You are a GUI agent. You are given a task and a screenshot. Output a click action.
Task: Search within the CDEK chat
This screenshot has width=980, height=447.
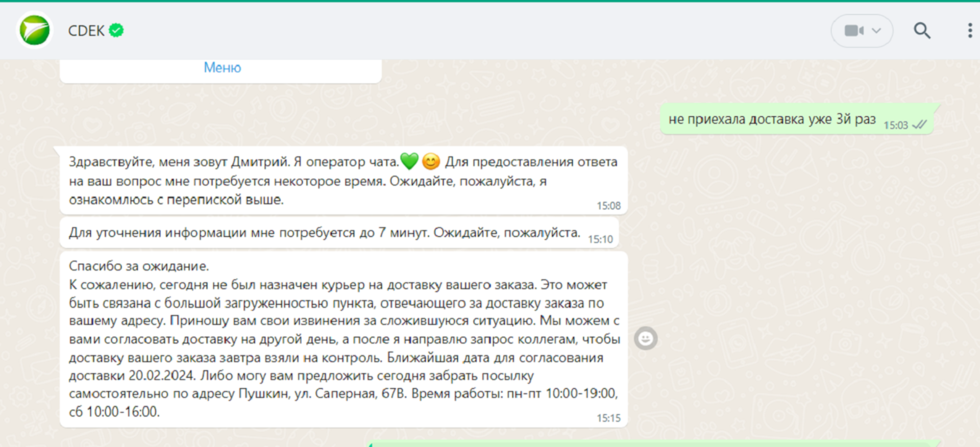pyautogui.click(x=922, y=31)
